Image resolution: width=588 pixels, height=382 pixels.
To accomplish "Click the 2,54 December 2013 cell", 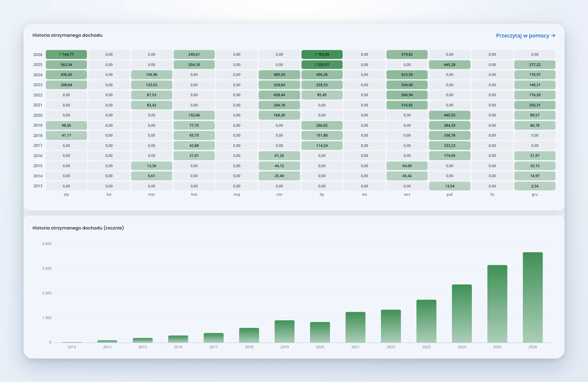I will point(535,186).
